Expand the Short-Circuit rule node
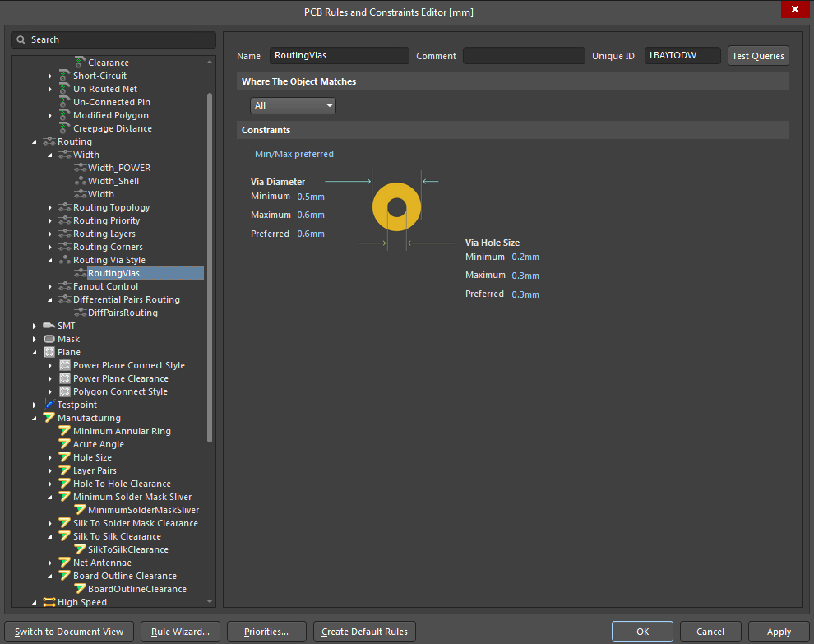 49,76
